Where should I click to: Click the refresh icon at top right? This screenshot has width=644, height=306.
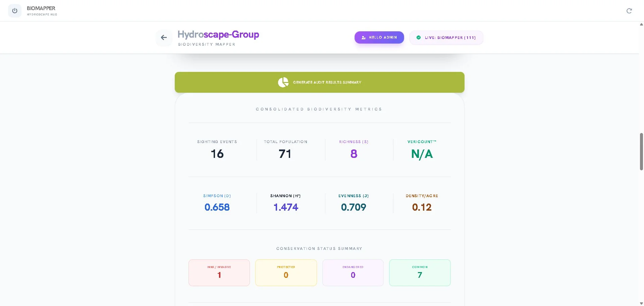click(x=629, y=11)
